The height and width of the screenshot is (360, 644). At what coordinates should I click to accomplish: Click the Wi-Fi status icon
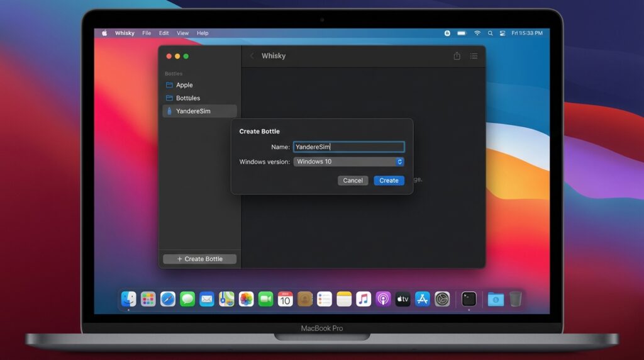477,33
